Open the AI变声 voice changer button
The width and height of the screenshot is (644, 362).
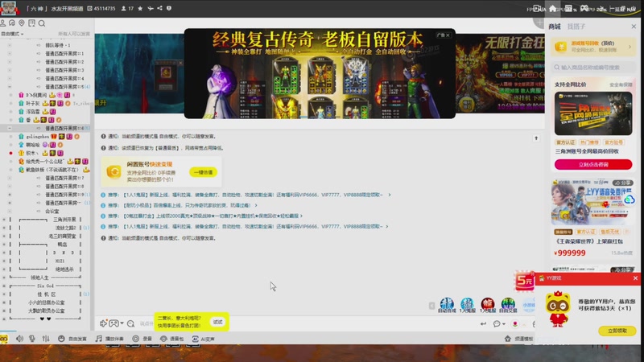(x=204, y=339)
